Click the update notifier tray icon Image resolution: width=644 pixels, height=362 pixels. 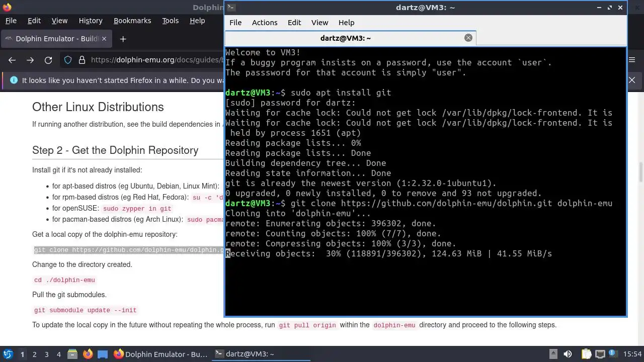pos(613,354)
